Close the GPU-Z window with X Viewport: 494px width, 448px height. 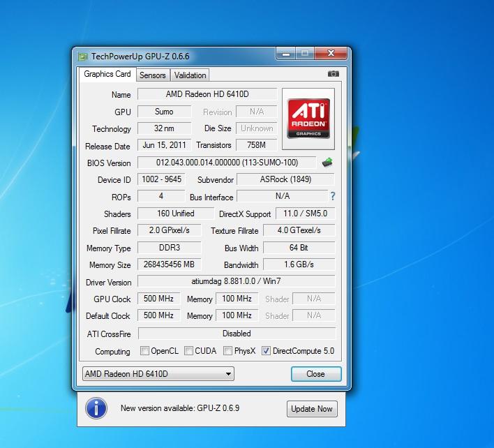coord(331,53)
